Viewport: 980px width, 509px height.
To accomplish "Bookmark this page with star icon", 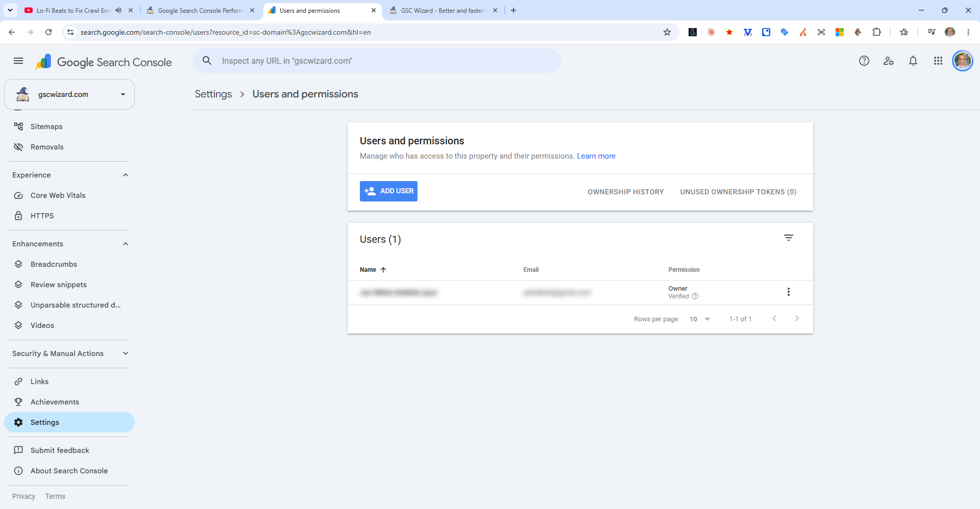I will (x=667, y=32).
